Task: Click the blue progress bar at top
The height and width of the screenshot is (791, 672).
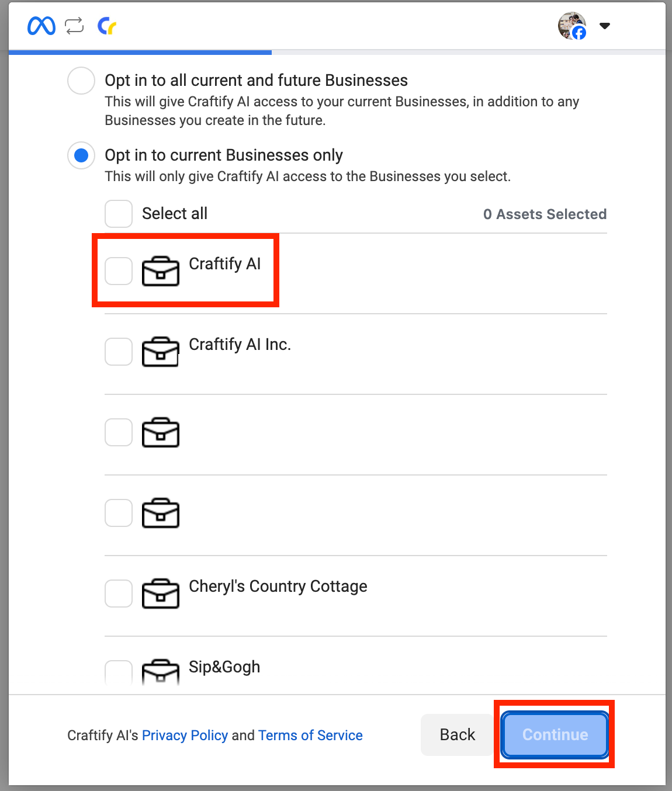Action: coord(140,53)
